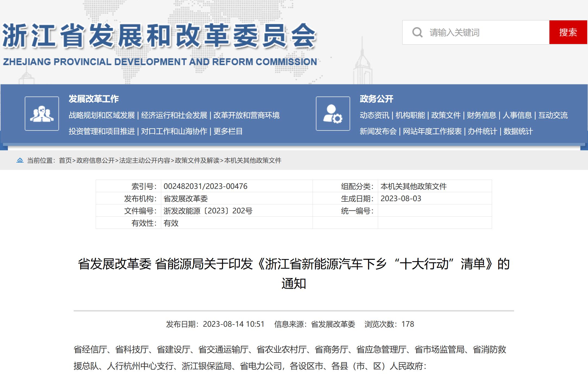Select validity value 有效

pos(171,223)
